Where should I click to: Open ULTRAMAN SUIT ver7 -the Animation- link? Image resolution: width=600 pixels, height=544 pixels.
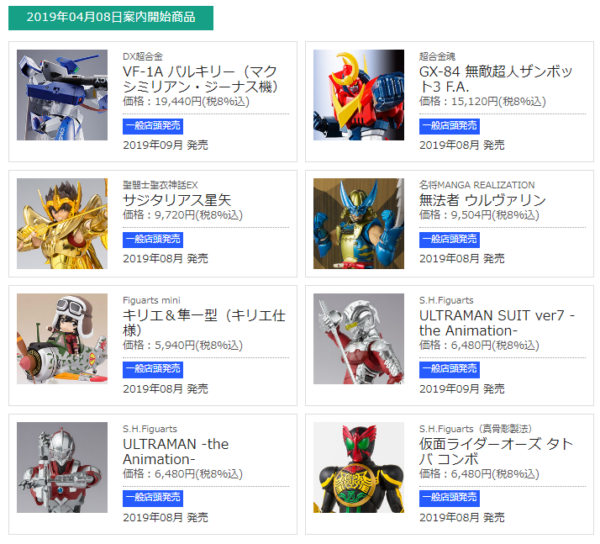pos(497,323)
